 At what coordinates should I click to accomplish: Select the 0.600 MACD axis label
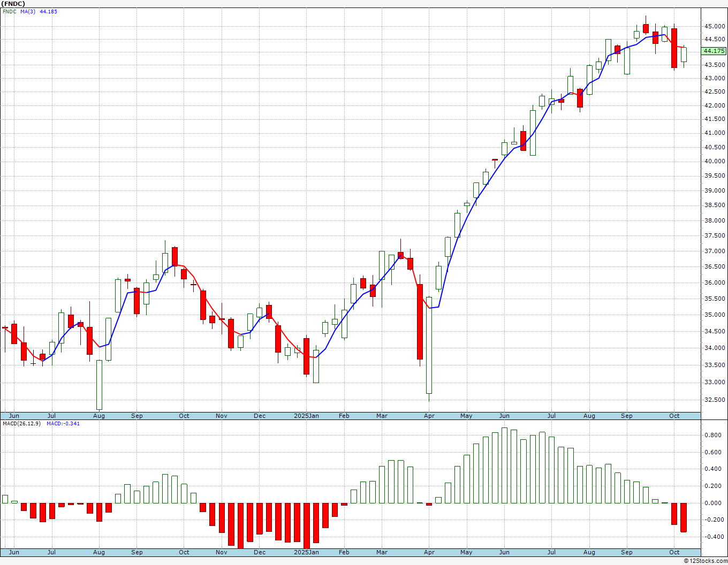(712, 452)
